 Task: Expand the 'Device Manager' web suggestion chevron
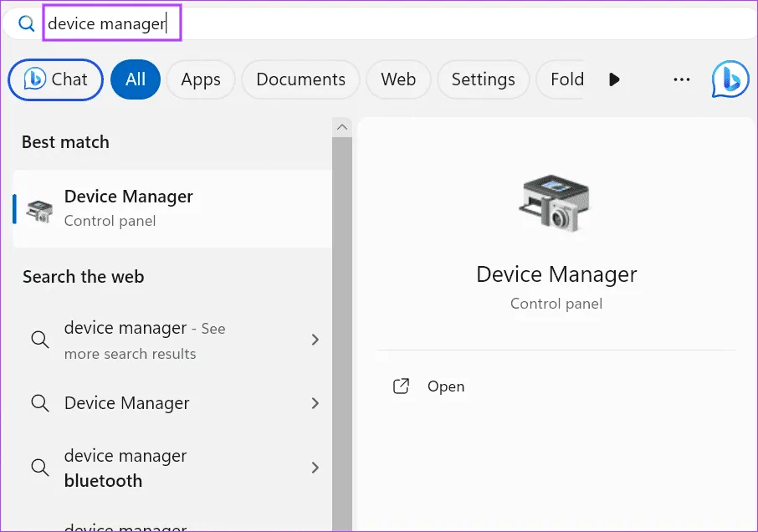[315, 403]
